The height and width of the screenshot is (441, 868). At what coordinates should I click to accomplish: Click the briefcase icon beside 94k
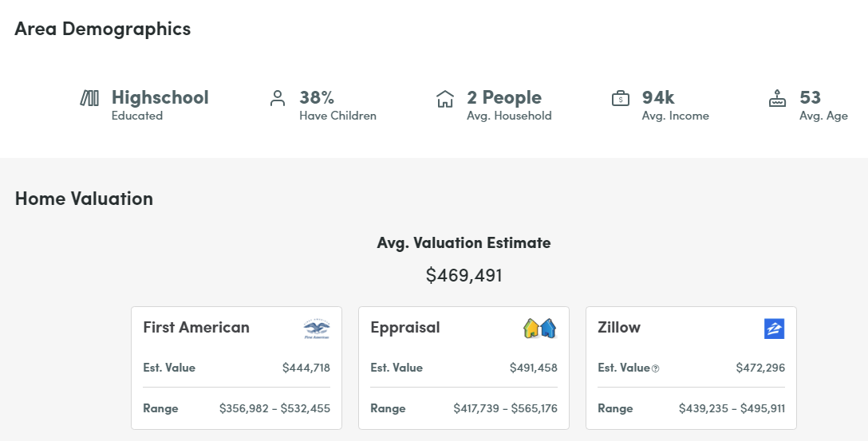point(621,99)
